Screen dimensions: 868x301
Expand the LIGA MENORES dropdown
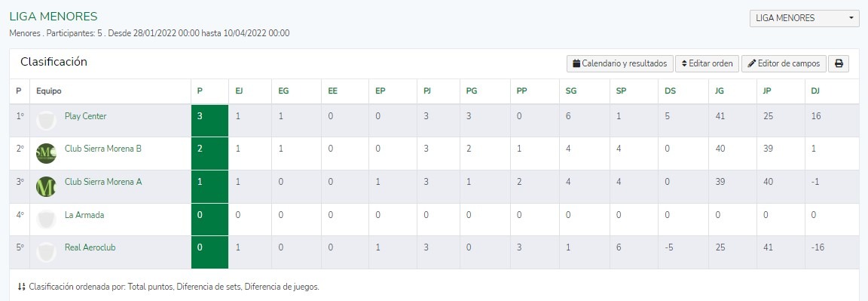[804, 18]
